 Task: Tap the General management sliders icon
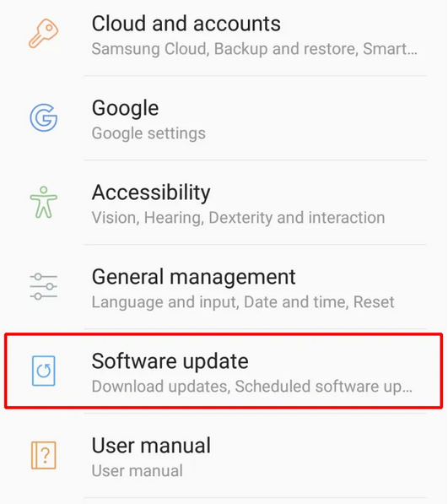44,286
